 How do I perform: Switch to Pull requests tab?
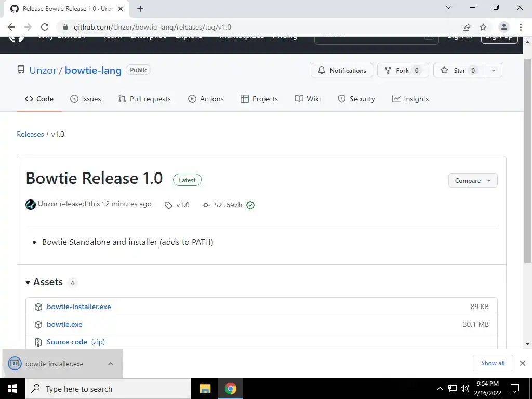(x=144, y=99)
